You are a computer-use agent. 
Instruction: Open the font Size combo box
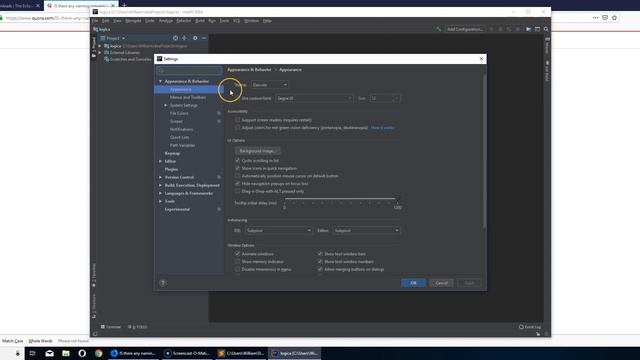tap(384, 98)
